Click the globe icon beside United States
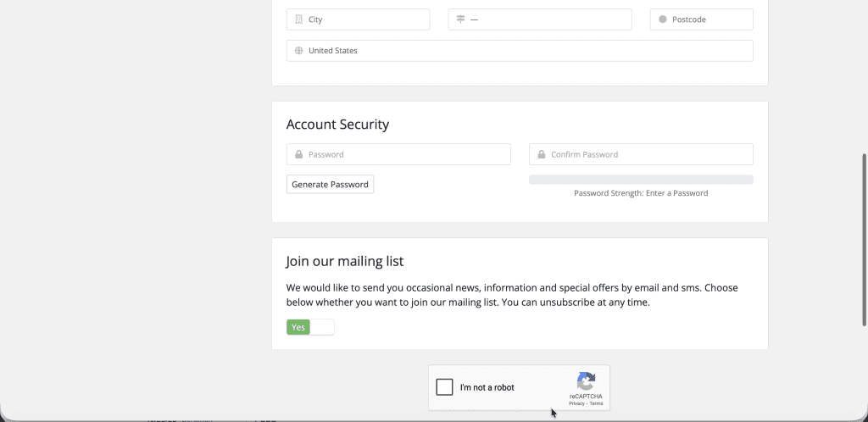Image resolution: width=868 pixels, height=422 pixels. click(x=298, y=51)
